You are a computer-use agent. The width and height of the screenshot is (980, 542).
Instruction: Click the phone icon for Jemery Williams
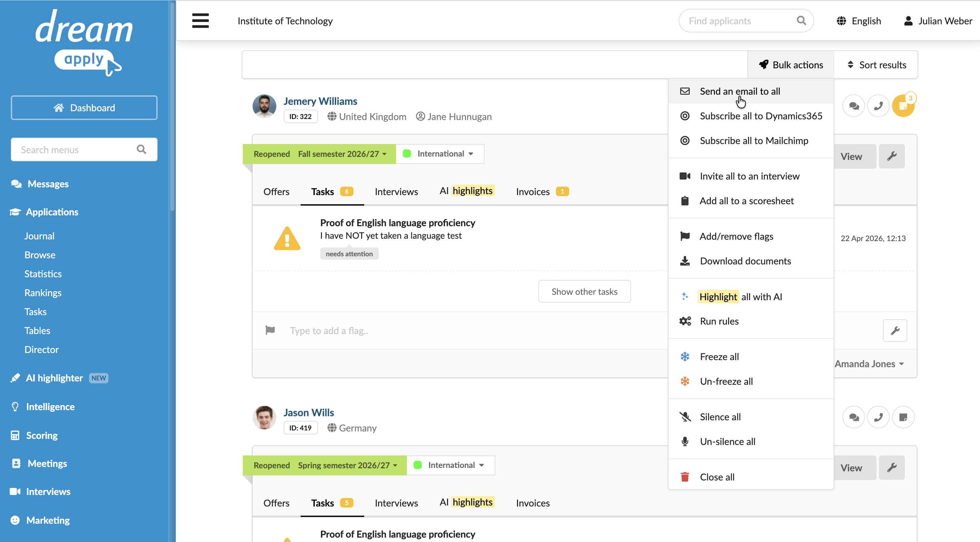click(x=878, y=106)
